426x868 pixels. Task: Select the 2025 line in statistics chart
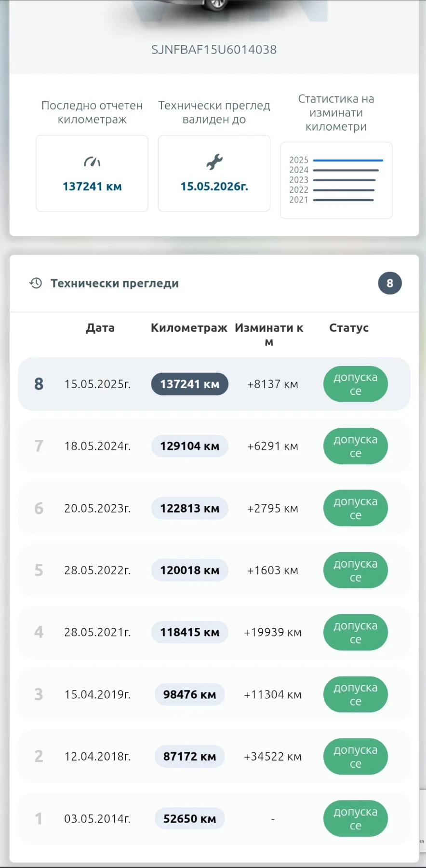click(x=347, y=160)
